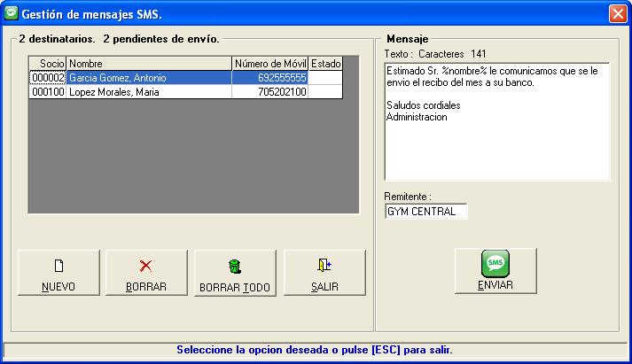Click the BORRAR button label

pyautogui.click(x=146, y=287)
